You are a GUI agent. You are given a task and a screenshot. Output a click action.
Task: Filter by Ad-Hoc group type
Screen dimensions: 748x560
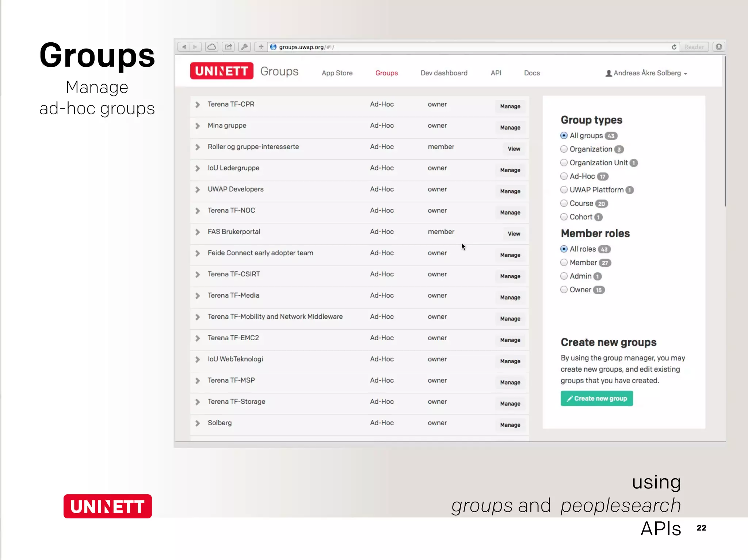pos(564,176)
